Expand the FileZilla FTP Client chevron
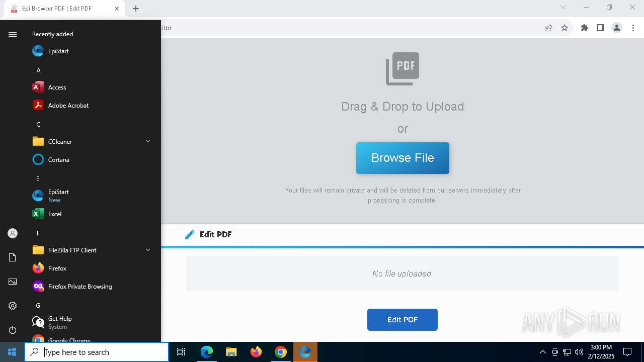This screenshot has width=644, height=362. pos(148,250)
